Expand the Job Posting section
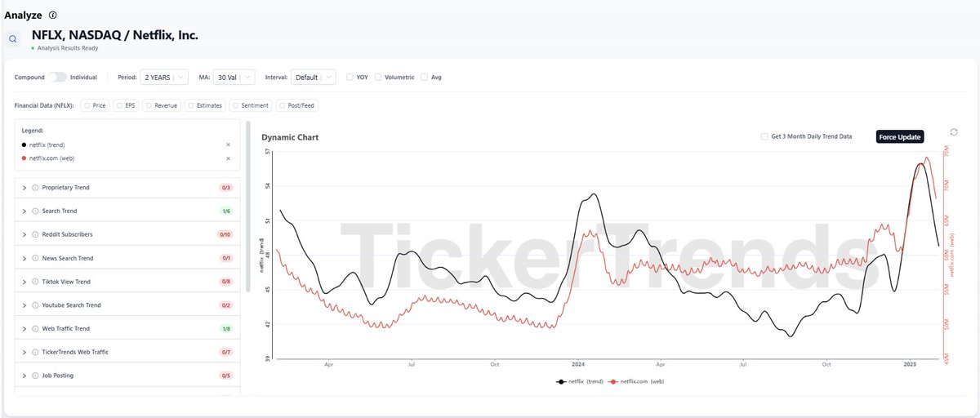This screenshot has height=418, width=980. point(24,376)
